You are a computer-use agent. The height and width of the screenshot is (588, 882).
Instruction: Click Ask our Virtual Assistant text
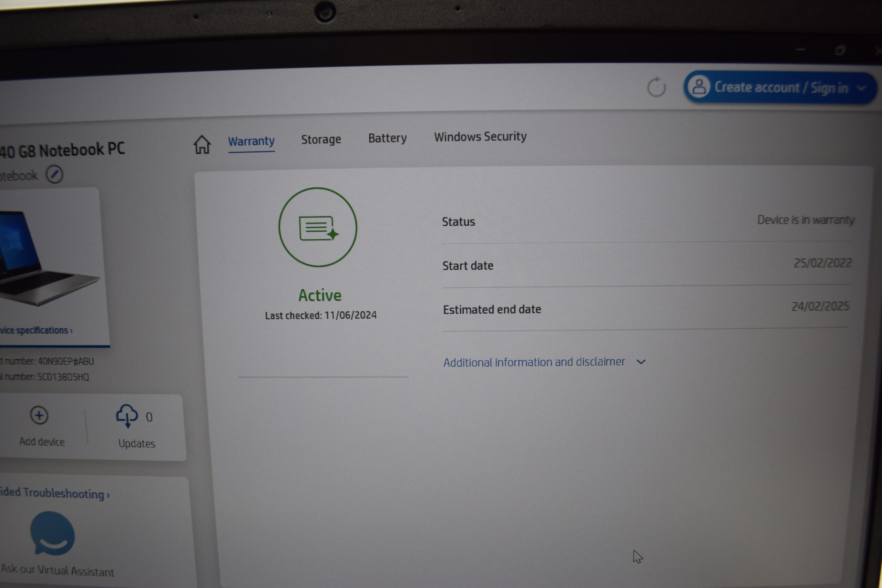click(x=58, y=570)
